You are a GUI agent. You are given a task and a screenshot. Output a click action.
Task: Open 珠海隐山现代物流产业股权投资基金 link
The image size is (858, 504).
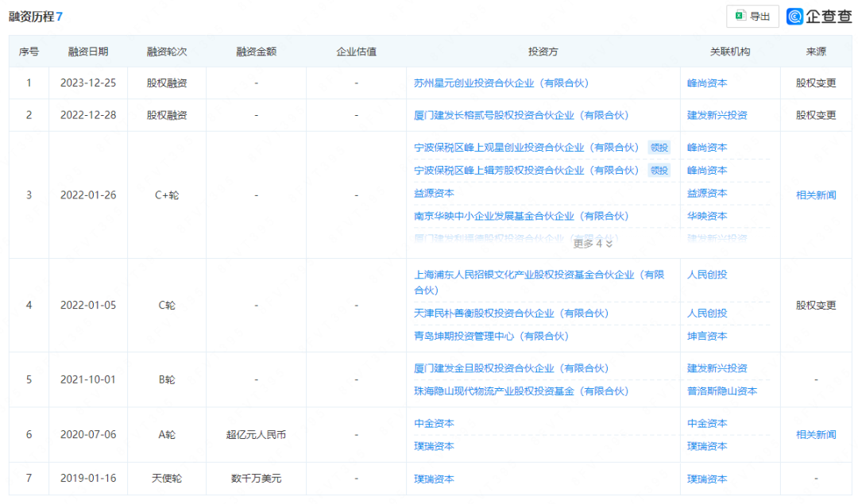[521, 391]
